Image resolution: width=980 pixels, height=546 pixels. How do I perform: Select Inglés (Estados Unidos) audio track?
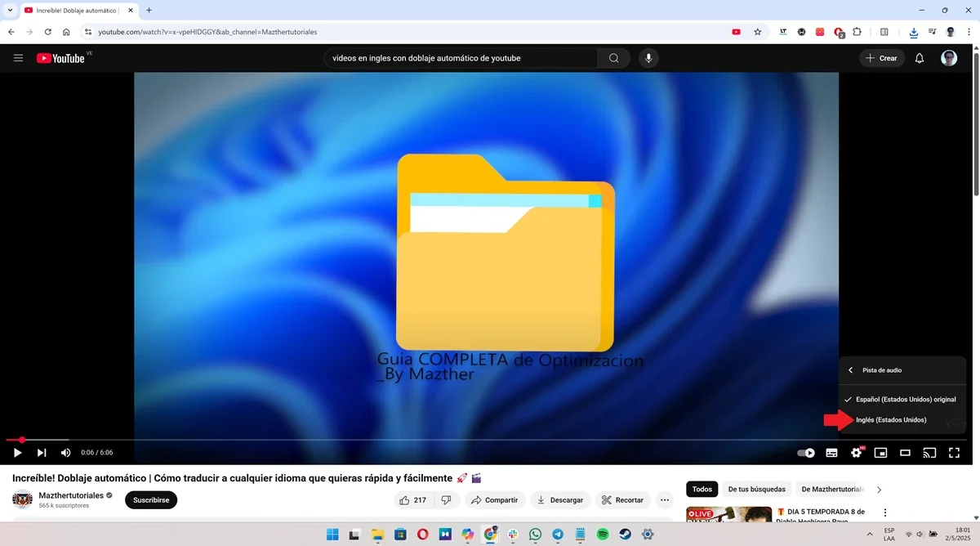tap(902, 420)
